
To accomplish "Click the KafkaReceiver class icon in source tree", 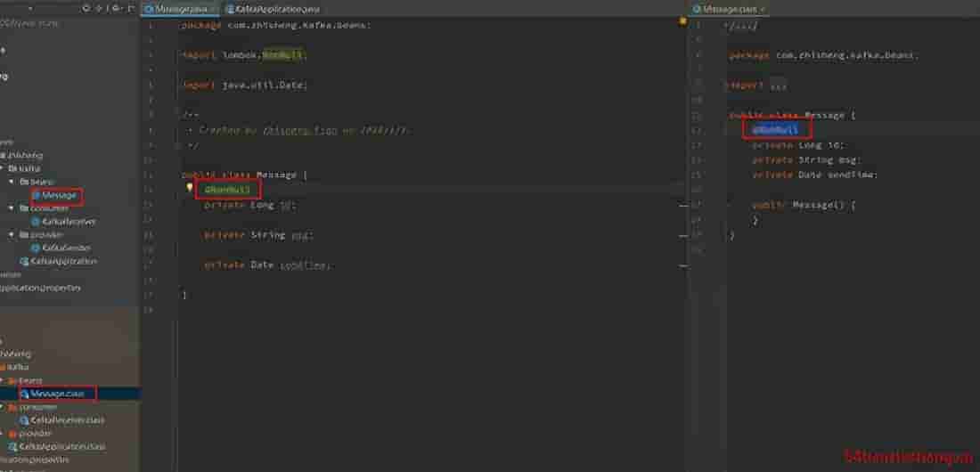I will [37, 222].
